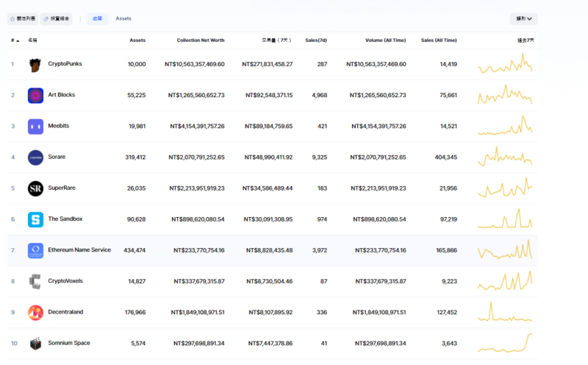Screen dimensions: 588x365
Task: Click Sorare all-time sales value 404,345
Action: click(446, 157)
